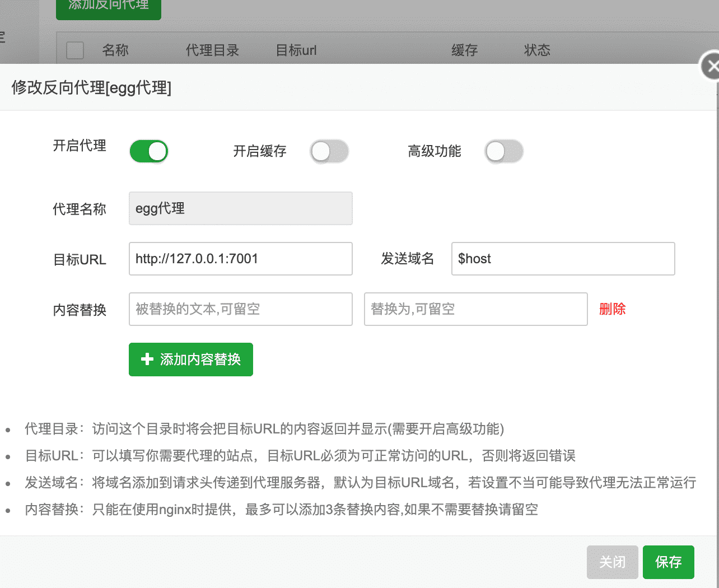
Task: Enable the 开启缓存 switch
Action: pyautogui.click(x=329, y=151)
